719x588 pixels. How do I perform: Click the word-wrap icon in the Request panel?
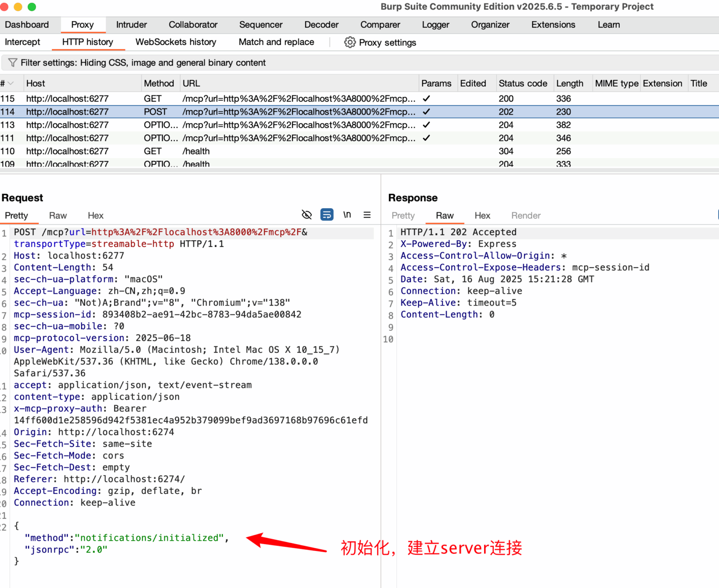pyautogui.click(x=327, y=215)
